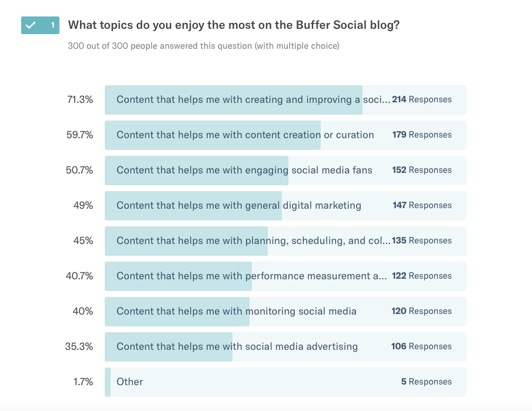Screen dimensions: 532x411
Task: Select the 'monitoring social media' bar
Action: (285, 311)
